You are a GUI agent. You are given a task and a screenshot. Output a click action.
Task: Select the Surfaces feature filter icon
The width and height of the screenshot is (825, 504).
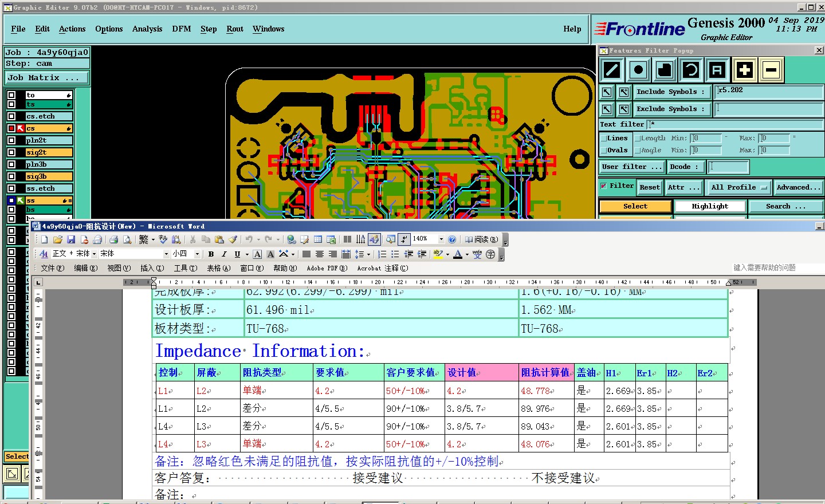click(665, 70)
